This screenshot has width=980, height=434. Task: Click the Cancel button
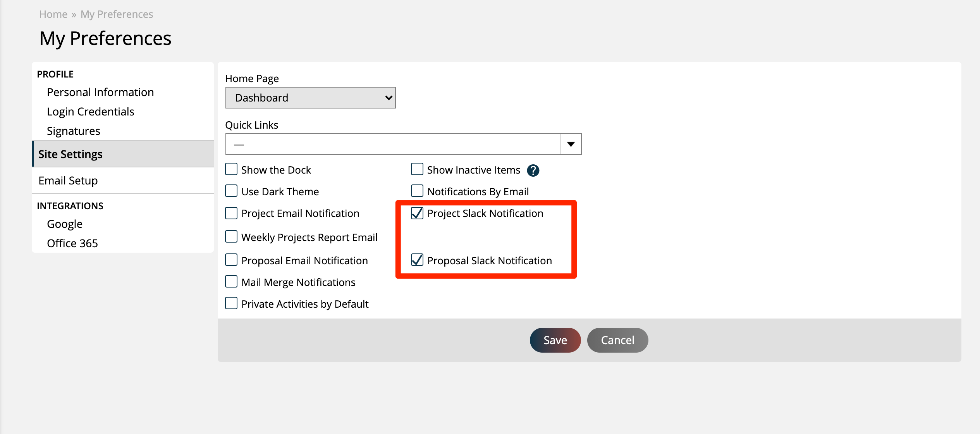617,340
